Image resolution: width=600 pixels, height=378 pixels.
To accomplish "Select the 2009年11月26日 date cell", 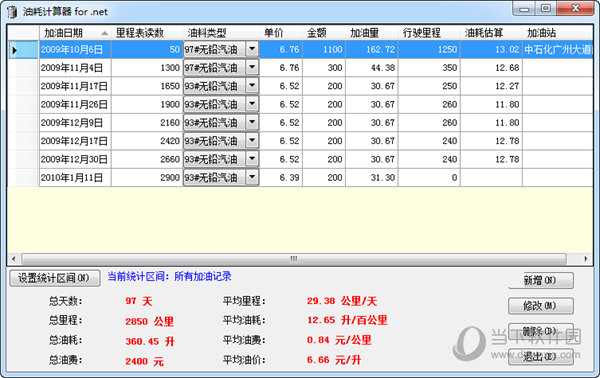I will click(x=75, y=104).
